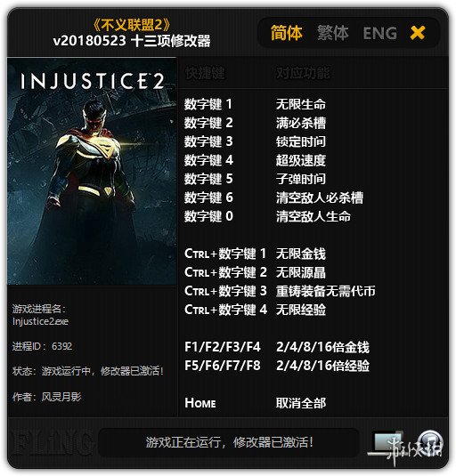Close the trainer with the yellow X
456x476 pixels.
(418, 33)
